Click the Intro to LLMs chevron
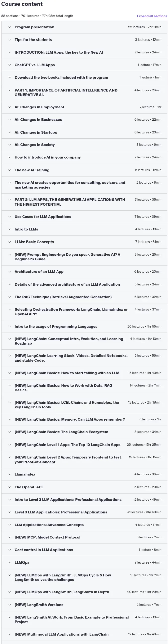Viewport: 168px width, 644px height. [x=10, y=229]
